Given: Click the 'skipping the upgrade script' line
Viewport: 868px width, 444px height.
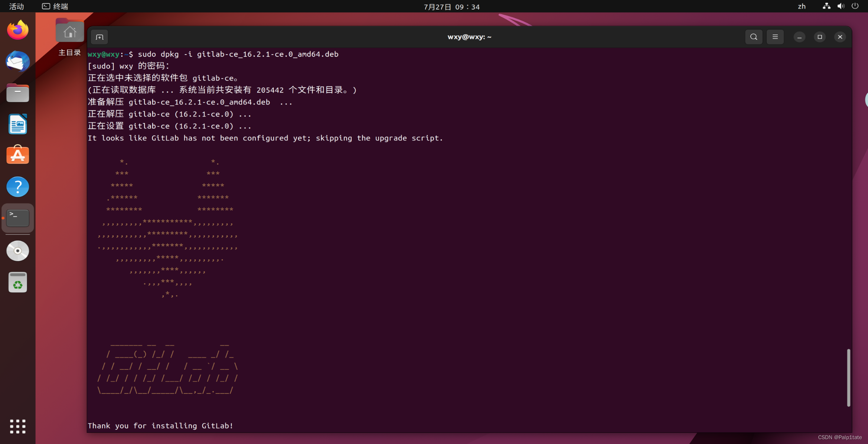Looking at the screenshot, I should pyautogui.click(x=265, y=138).
